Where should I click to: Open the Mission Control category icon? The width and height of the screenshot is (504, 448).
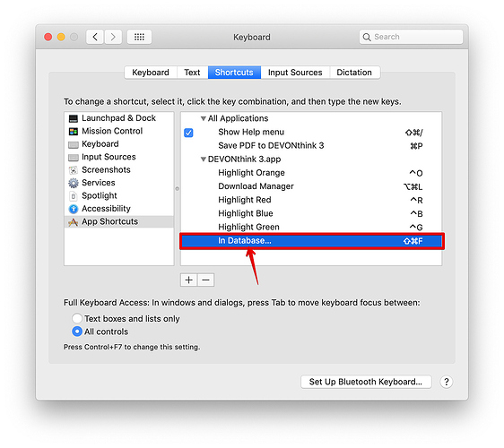[x=74, y=132]
